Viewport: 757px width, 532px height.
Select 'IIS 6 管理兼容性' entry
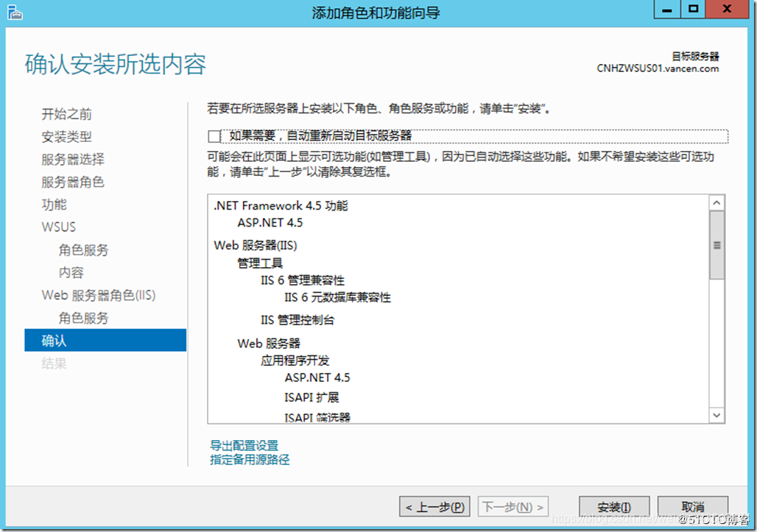coord(303,280)
